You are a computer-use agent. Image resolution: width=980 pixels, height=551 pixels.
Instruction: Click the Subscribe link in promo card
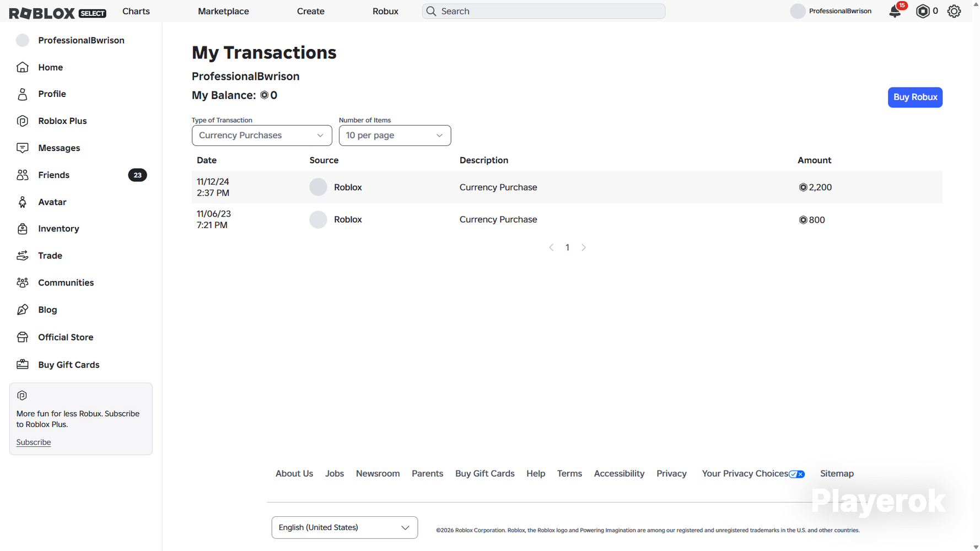click(34, 442)
